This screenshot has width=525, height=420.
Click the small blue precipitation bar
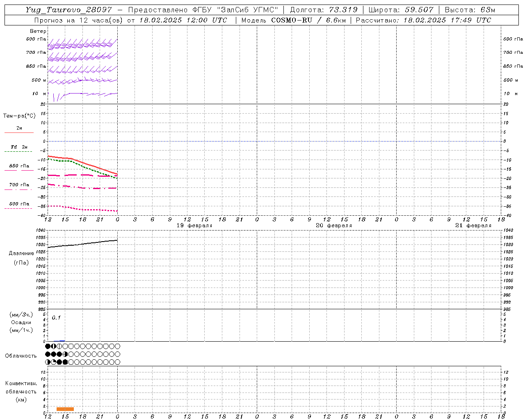[62, 340]
